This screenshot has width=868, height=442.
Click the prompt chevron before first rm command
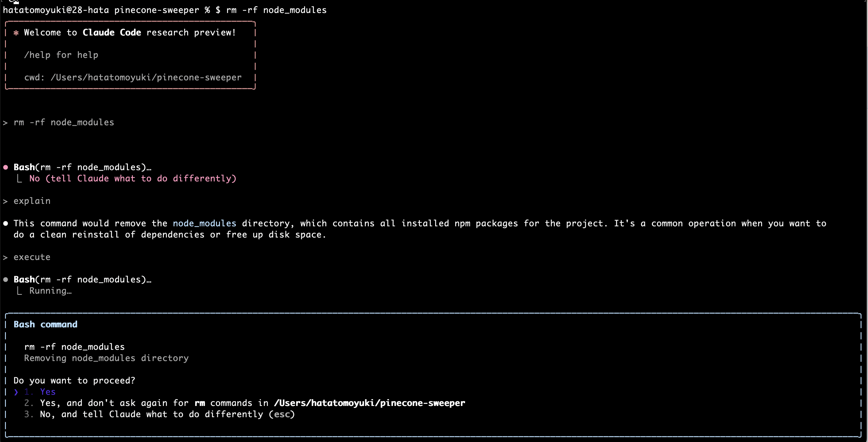[x=5, y=123]
